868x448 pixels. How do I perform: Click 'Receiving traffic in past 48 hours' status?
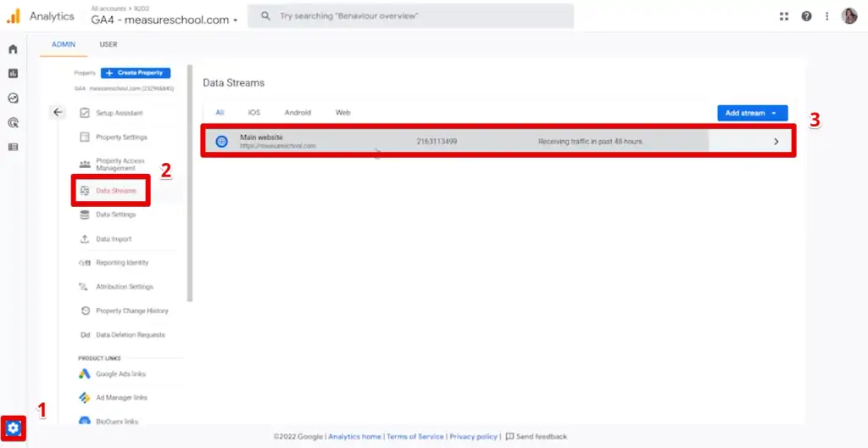pyautogui.click(x=591, y=142)
